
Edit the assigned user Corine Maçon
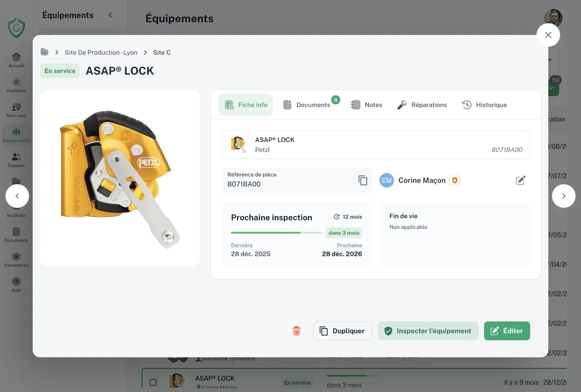(x=521, y=180)
